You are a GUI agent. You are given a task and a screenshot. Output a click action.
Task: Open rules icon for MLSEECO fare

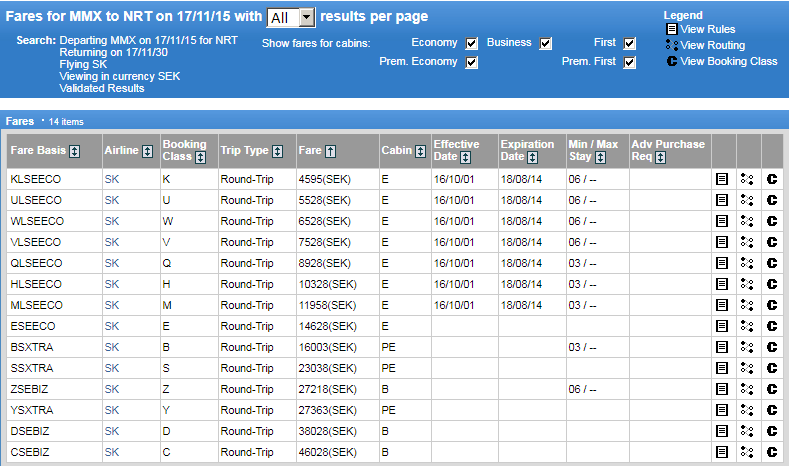[x=721, y=306]
